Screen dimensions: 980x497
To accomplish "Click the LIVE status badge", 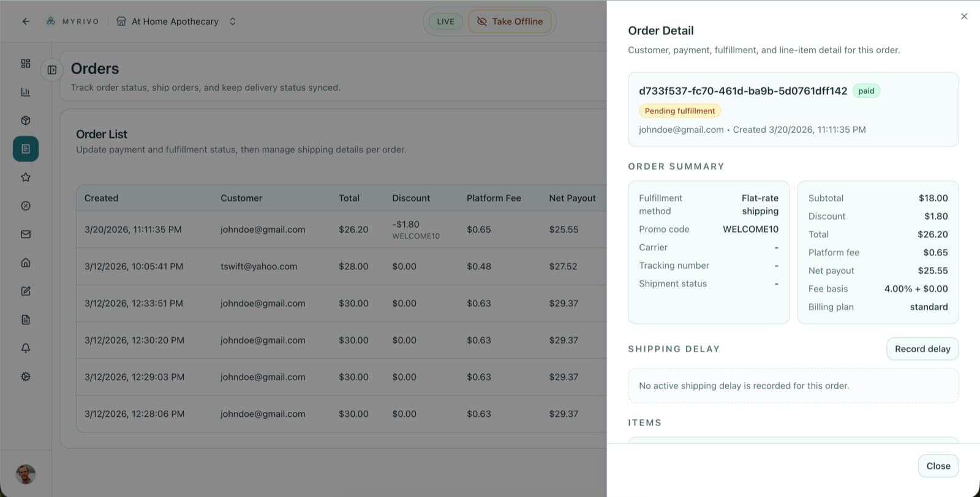I will pyautogui.click(x=445, y=21).
